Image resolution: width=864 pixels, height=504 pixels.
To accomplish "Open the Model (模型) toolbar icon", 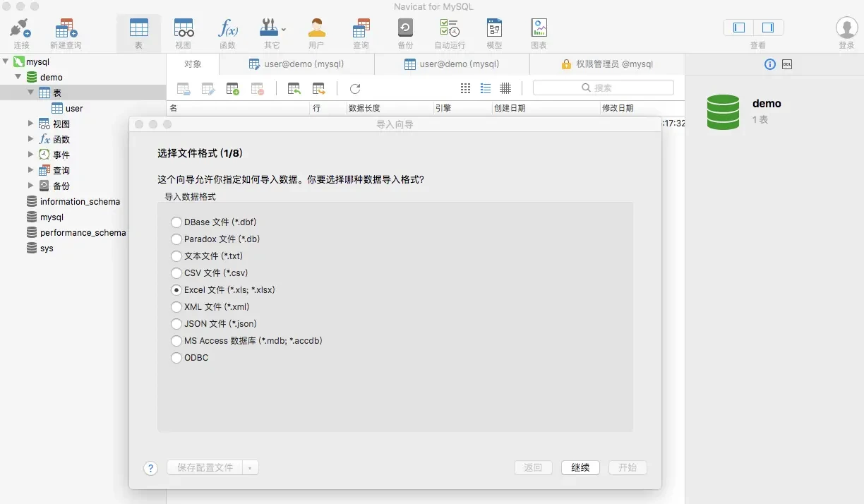I will tap(494, 28).
